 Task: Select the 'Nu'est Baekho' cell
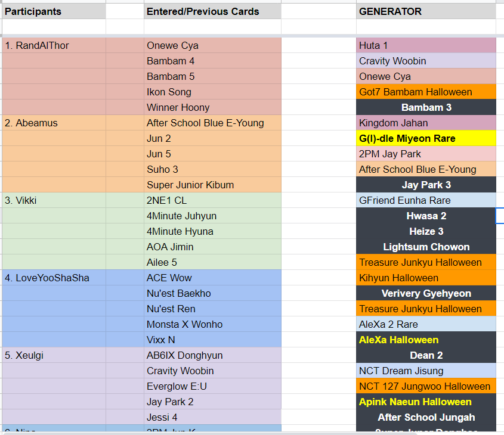point(212,293)
